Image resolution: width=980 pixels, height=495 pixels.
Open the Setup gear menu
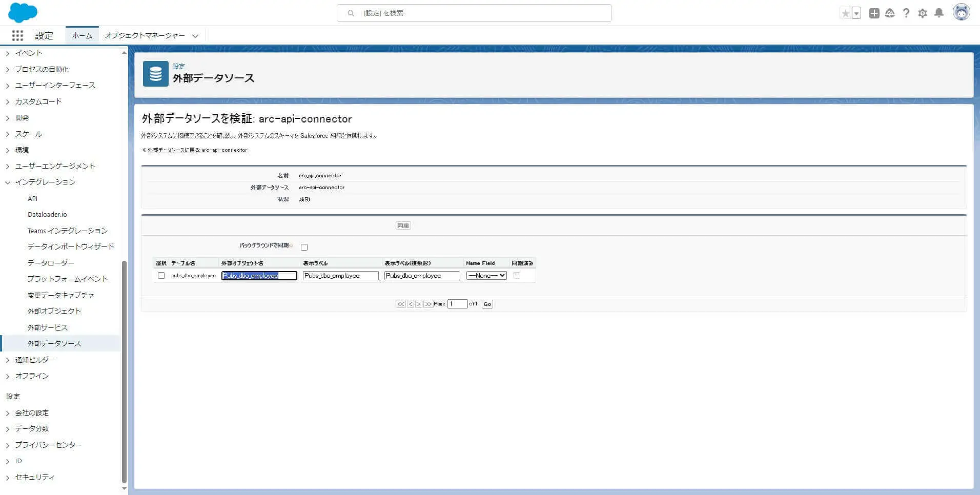923,13
